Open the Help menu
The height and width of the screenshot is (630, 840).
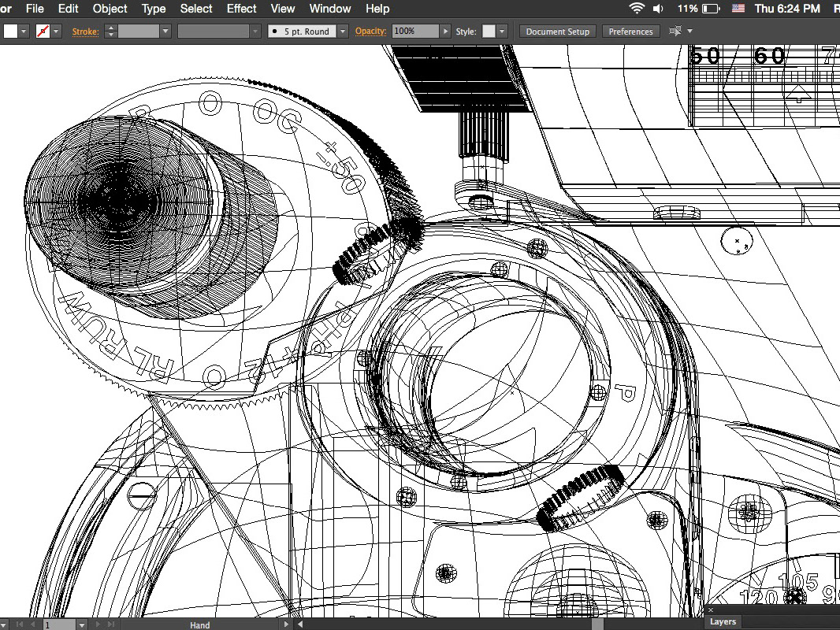point(377,9)
